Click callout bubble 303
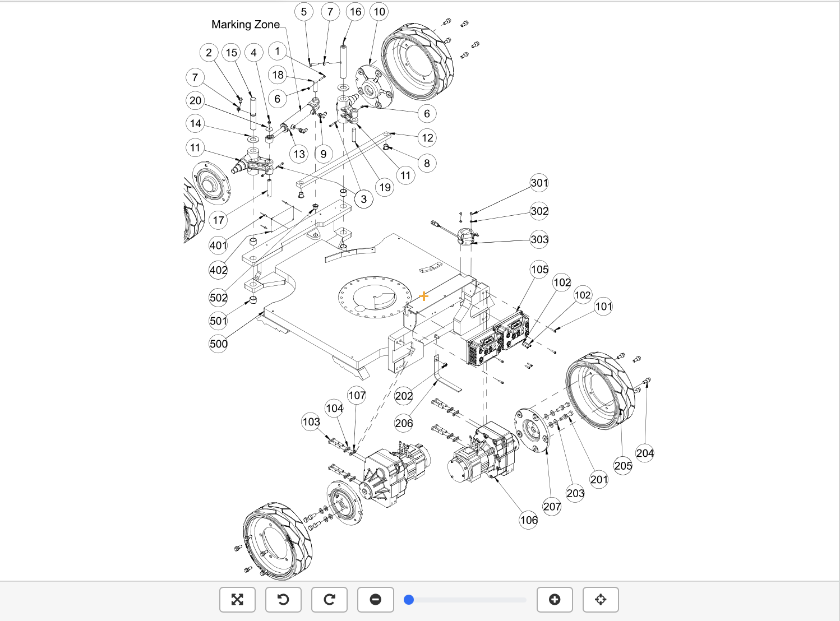 tap(539, 239)
